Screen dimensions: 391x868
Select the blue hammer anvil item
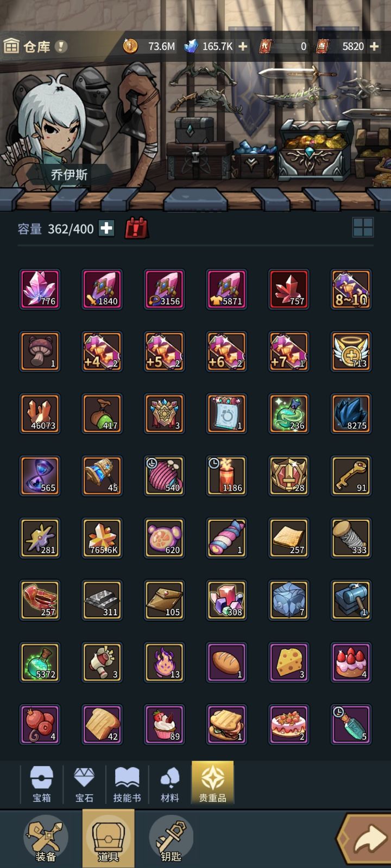pyautogui.click(x=351, y=600)
